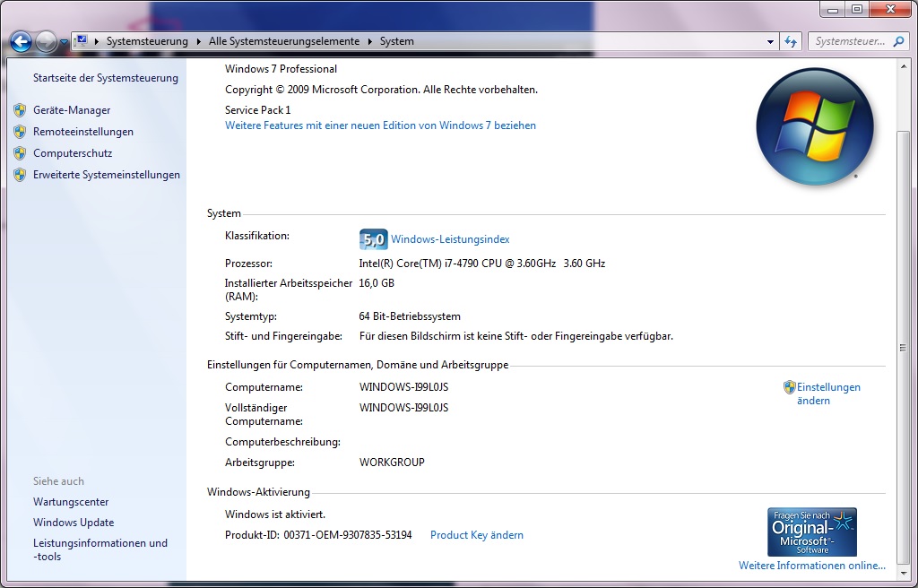Click the refresh icon beside the address bar
Screen dimensions: 918x588
(x=791, y=41)
